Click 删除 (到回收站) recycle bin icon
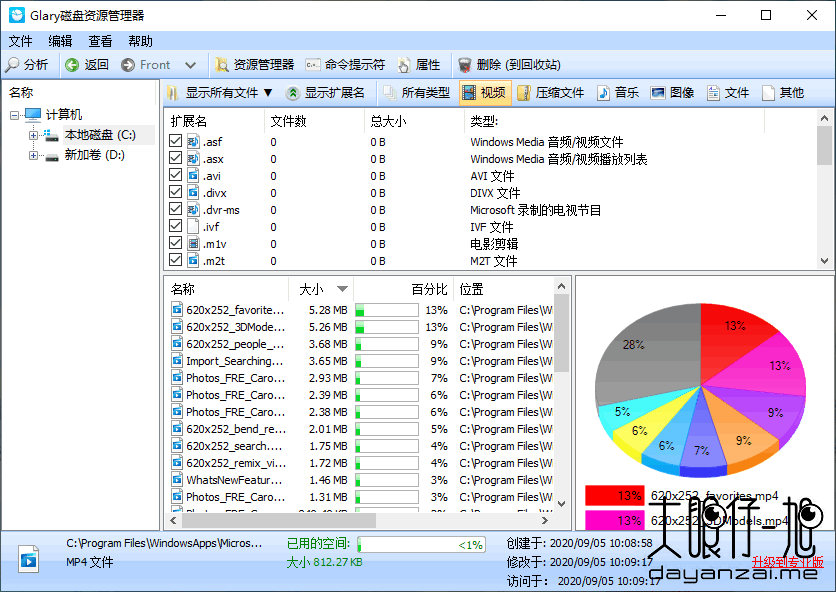836x592 pixels. tap(465, 65)
